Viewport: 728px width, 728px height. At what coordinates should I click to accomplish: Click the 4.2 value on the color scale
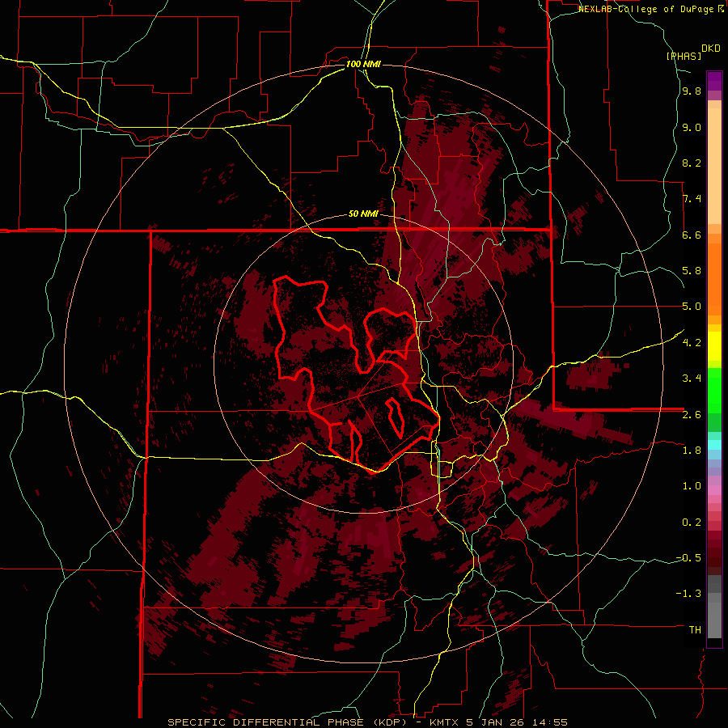[692, 342]
